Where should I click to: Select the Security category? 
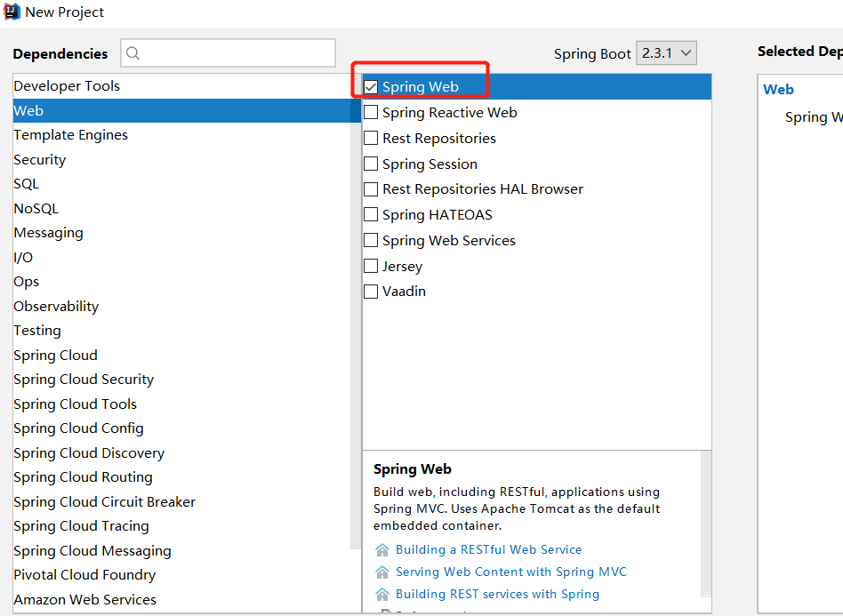click(x=39, y=159)
